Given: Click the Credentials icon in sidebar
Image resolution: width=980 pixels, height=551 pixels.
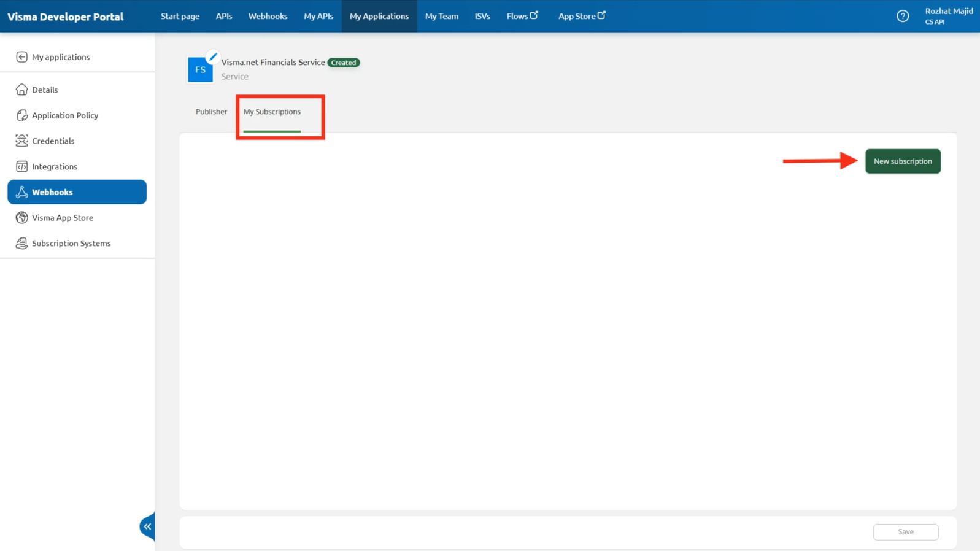Looking at the screenshot, I should coord(21,141).
